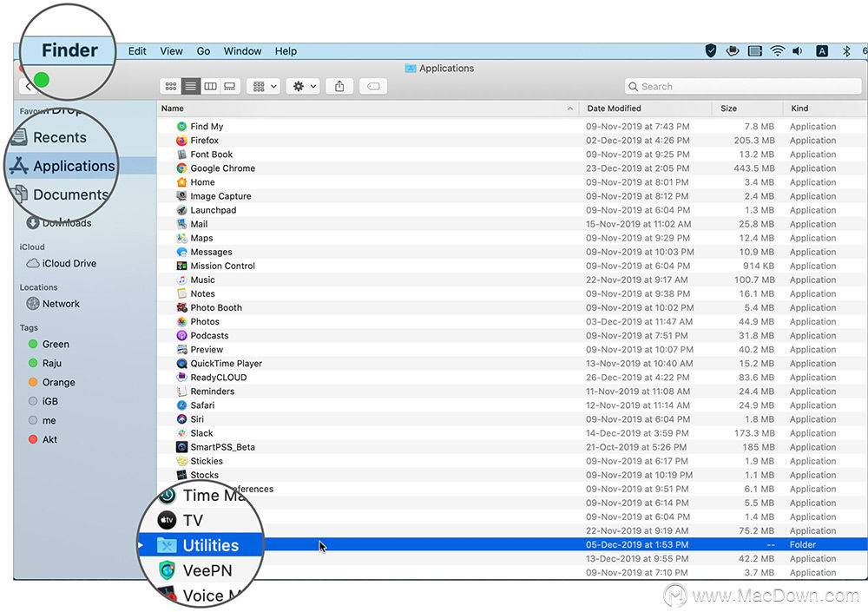Open iCloud Drive in sidebar
This screenshot has width=868, height=612.
pos(62,263)
